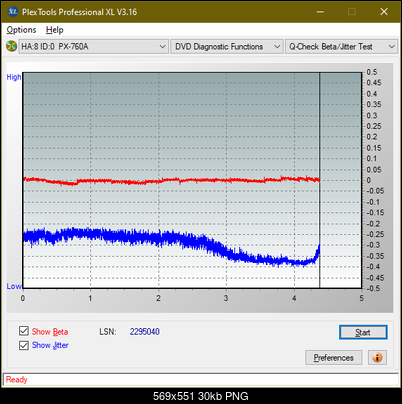402x404 pixels.
Task: Open Preferences
Action: pyautogui.click(x=333, y=358)
